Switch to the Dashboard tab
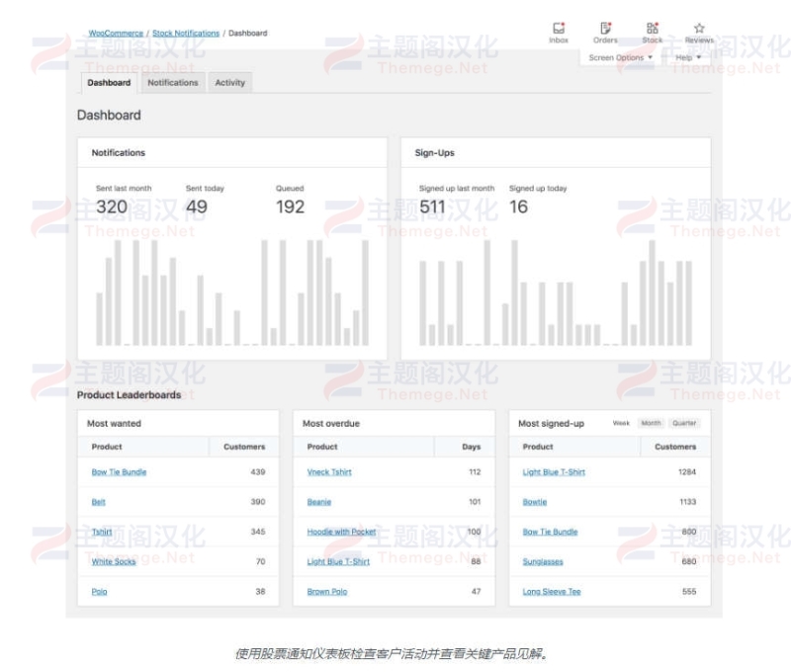 click(109, 83)
